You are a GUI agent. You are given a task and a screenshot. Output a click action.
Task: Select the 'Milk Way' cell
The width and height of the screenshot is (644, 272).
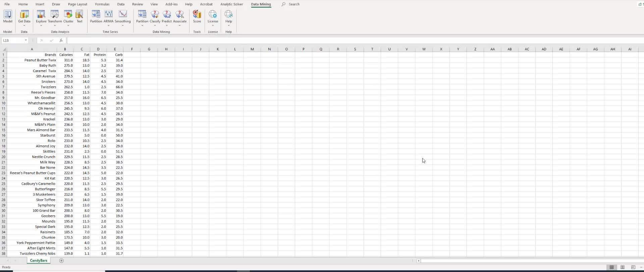tap(32, 162)
